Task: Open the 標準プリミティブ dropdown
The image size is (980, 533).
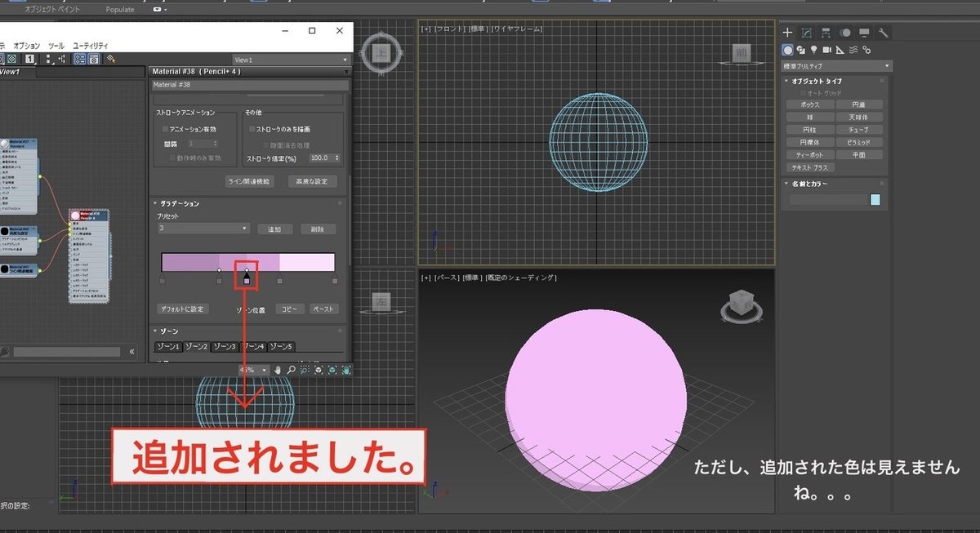Action: pyautogui.click(x=836, y=66)
